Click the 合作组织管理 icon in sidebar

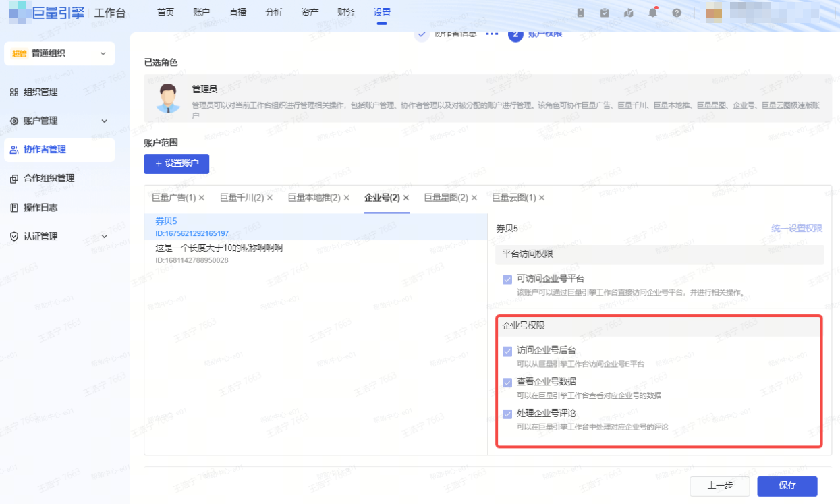pyautogui.click(x=14, y=179)
